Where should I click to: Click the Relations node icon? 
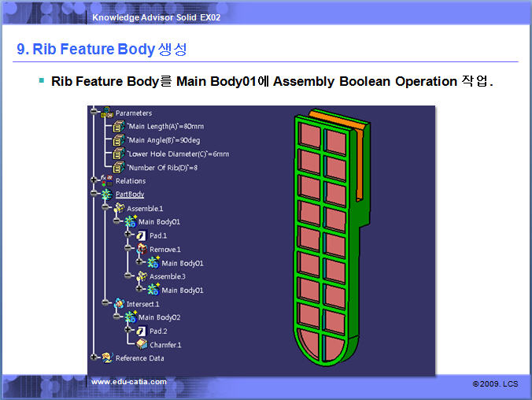tap(106, 180)
